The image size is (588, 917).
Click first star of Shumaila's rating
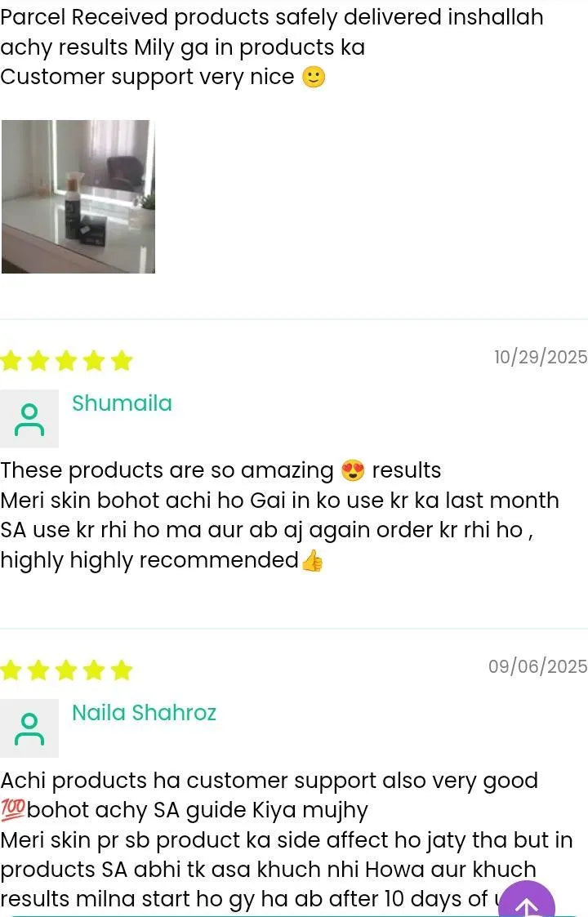11,361
